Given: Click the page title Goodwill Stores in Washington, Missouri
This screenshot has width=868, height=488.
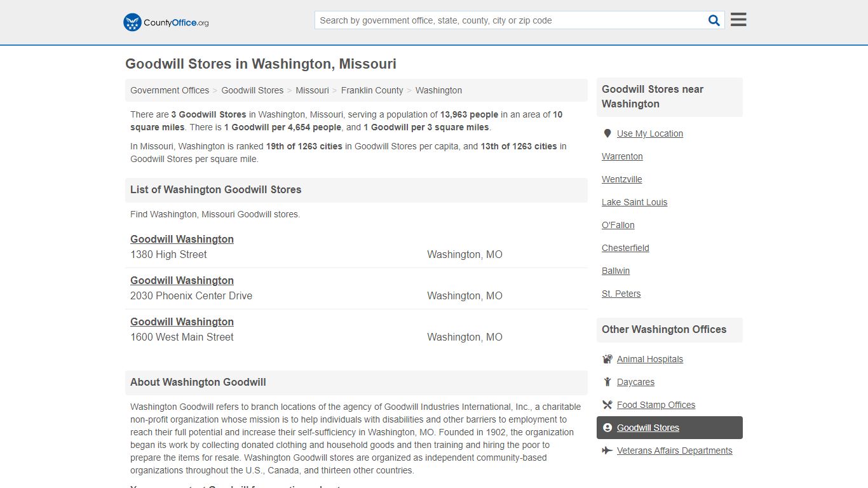Looking at the screenshot, I should click(261, 64).
